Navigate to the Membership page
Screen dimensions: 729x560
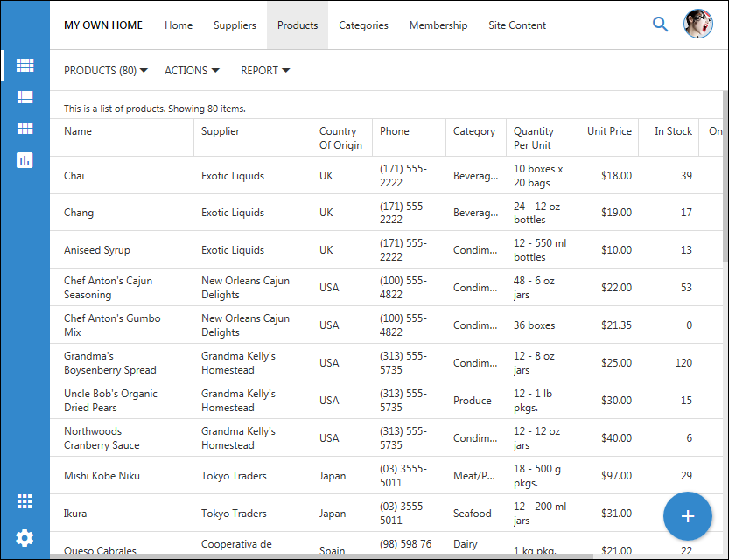[438, 25]
